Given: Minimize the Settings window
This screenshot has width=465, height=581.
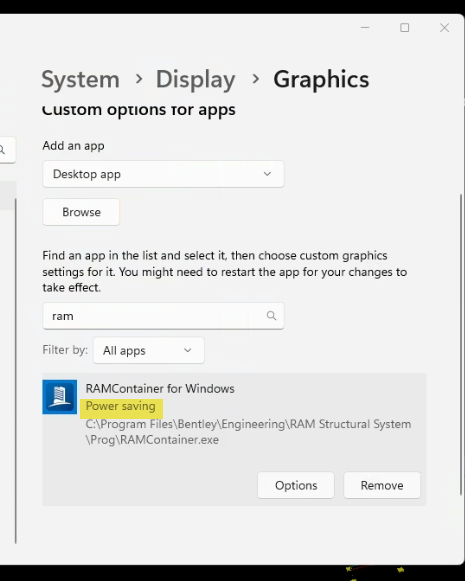Looking at the screenshot, I should click(x=365, y=28).
